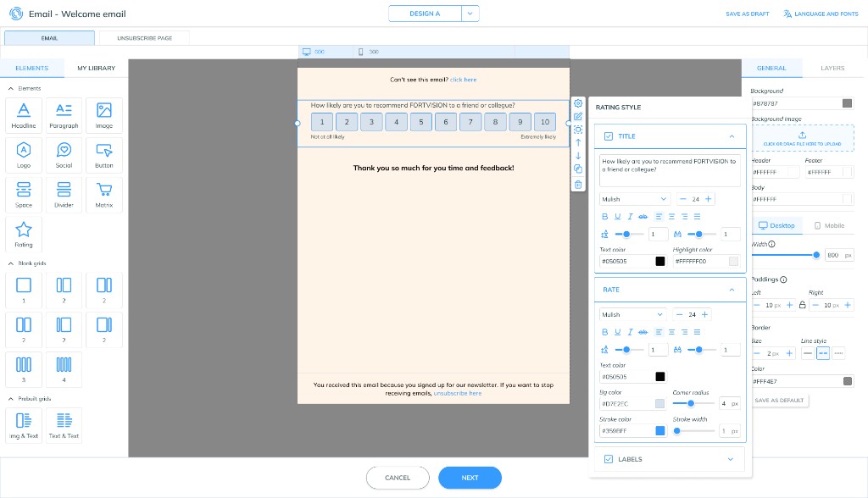The image size is (868, 498).
Task: Expand the LABELS section
Action: tap(730, 459)
